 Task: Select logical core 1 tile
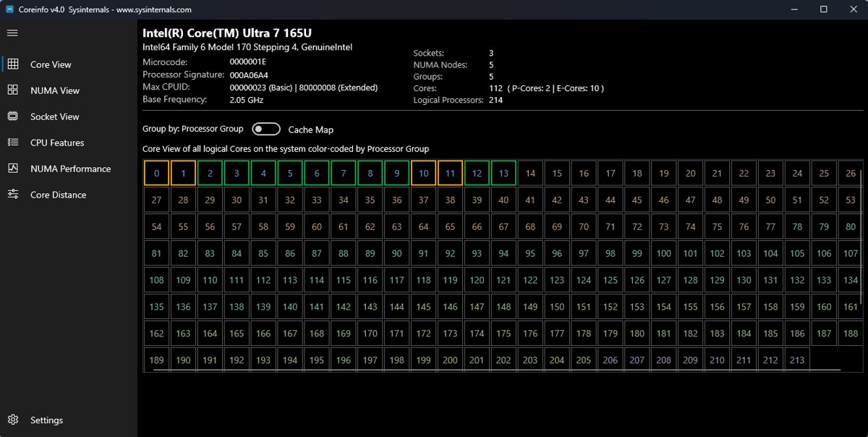[x=184, y=174]
